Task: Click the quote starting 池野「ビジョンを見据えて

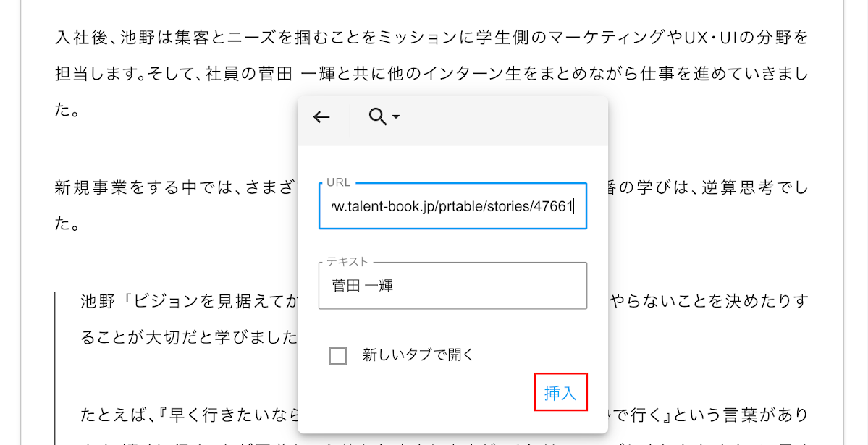Action: pos(188,300)
